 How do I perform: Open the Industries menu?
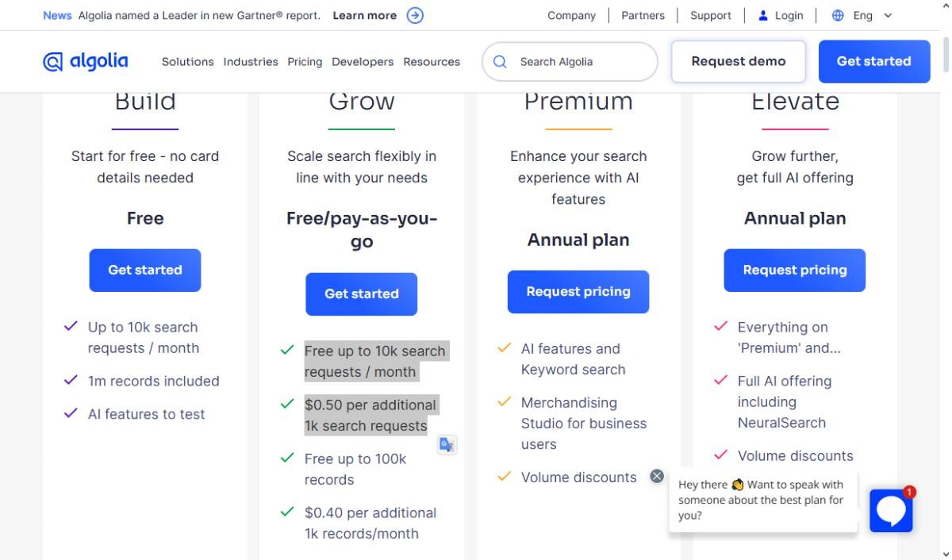pos(251,62)
